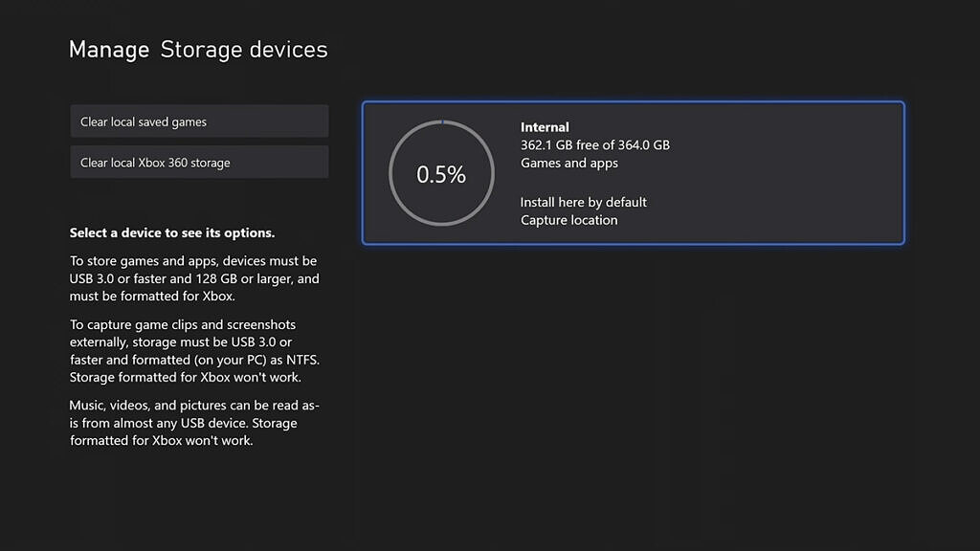Viewport: 980px width, 551px height.
Task: Click the Storage devices heading
Action: tap(244, 50)
